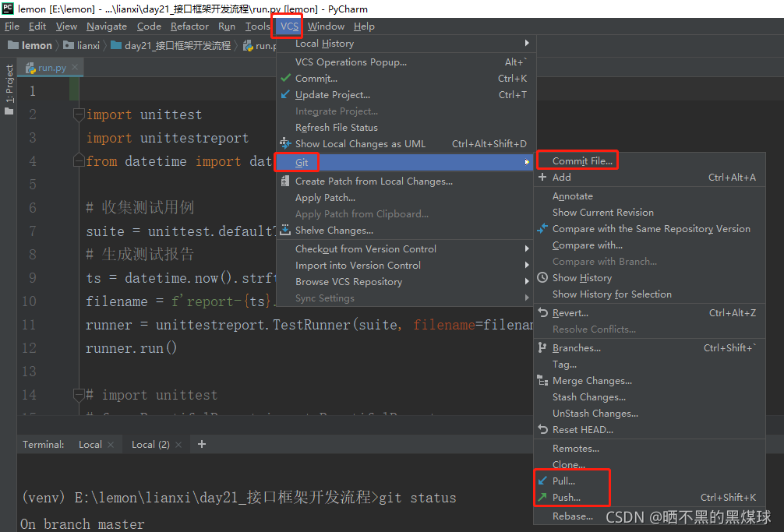784x532 pixels.
Task: Open the Navigate menu
Action: [107, 26]
